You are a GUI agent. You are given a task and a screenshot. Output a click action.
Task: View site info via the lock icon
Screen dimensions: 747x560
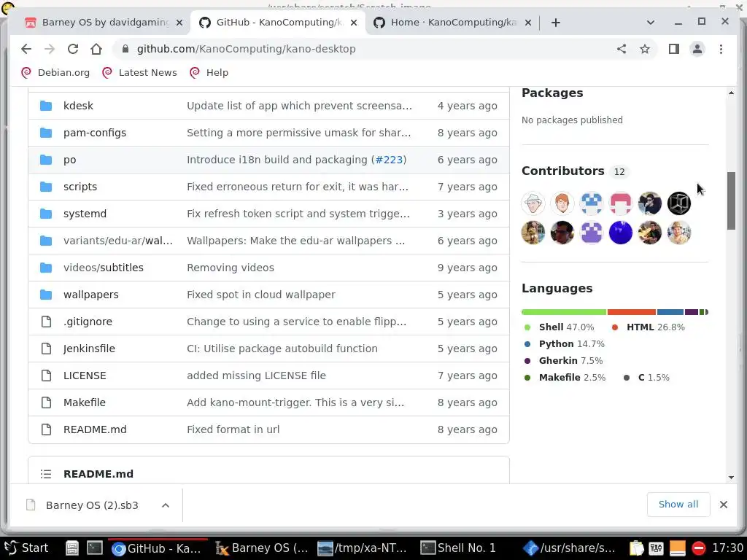(125, 49)
